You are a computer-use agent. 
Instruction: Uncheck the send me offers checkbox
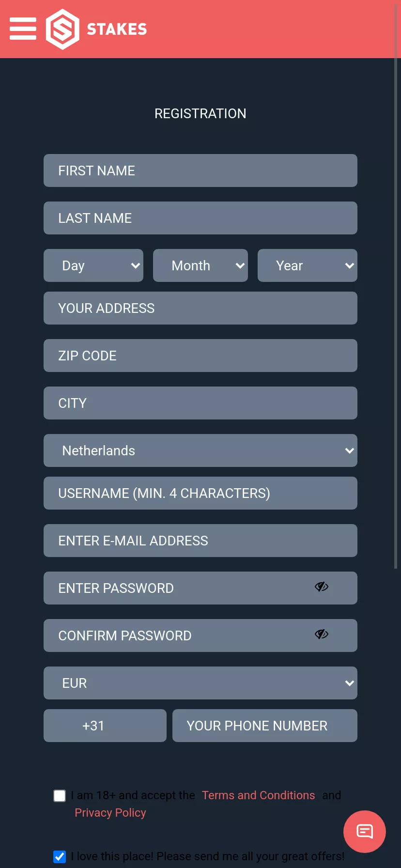pyautogui.click(x=60, y=856)
